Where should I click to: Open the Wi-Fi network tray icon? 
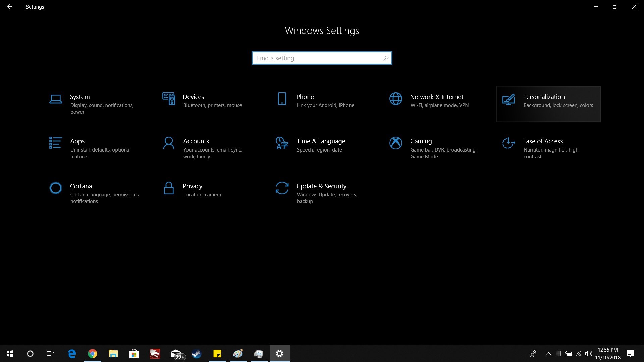coord(579,354)
